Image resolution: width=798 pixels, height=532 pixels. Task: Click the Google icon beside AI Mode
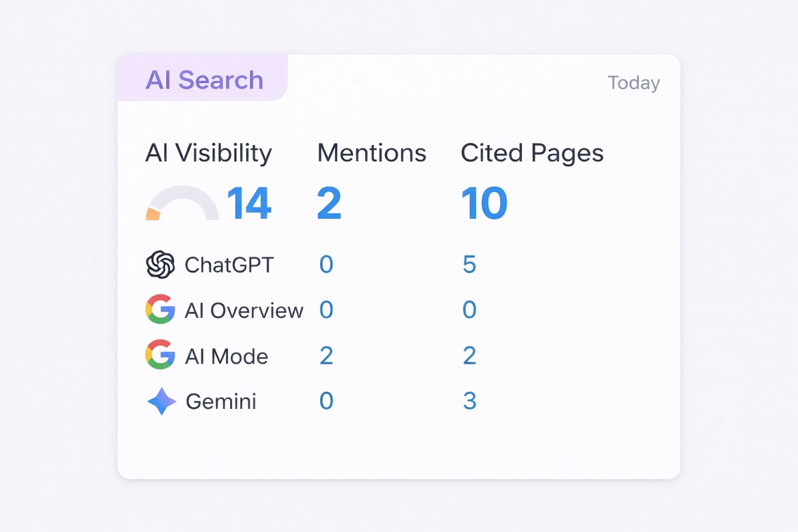coord(160,355)
